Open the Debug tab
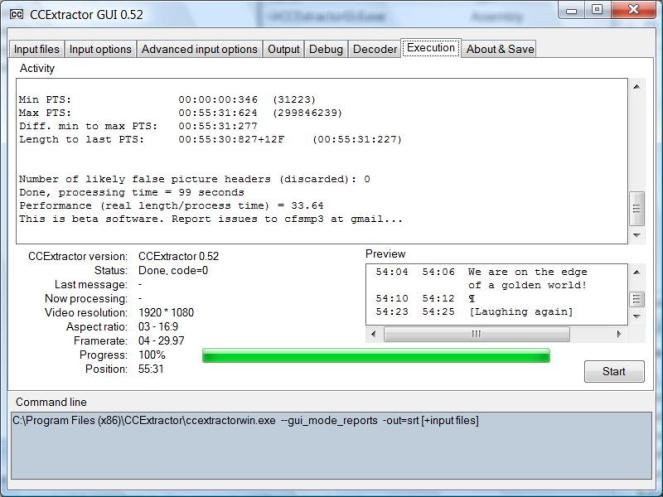 point(326,49)
